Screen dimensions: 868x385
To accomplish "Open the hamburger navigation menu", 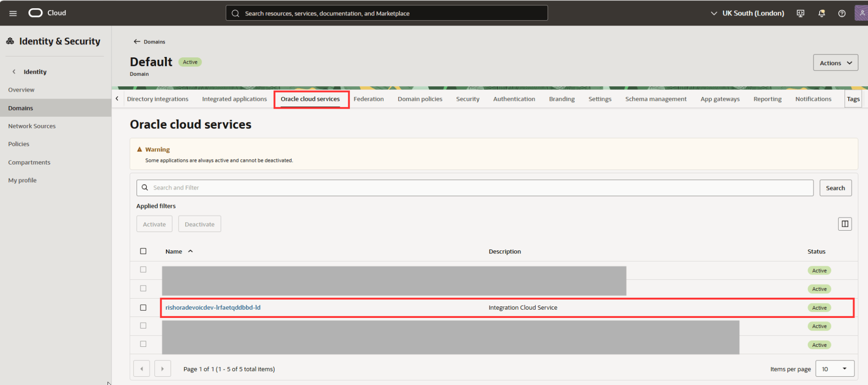I will tap(13, 13).
